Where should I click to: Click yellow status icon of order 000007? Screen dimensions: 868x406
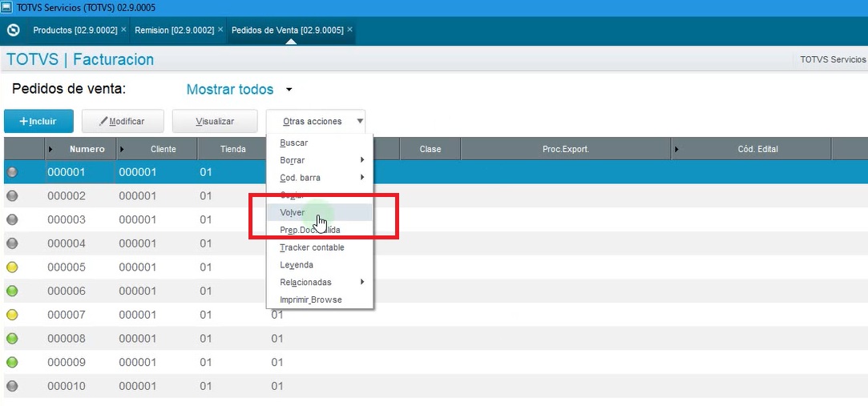tap(12, 315)
